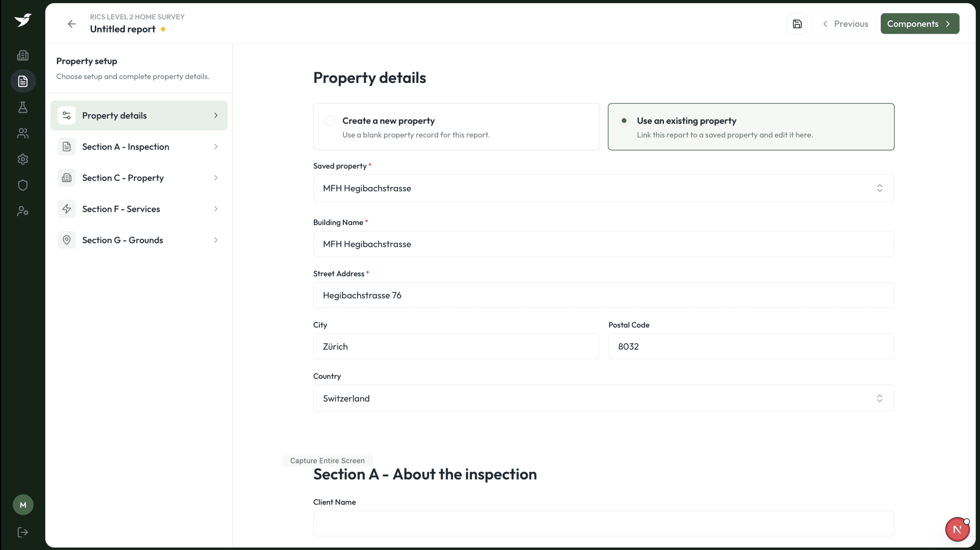Open Section C - Property in the side menu
This screenshot has width=980, height=550.
tap(139, 178)
